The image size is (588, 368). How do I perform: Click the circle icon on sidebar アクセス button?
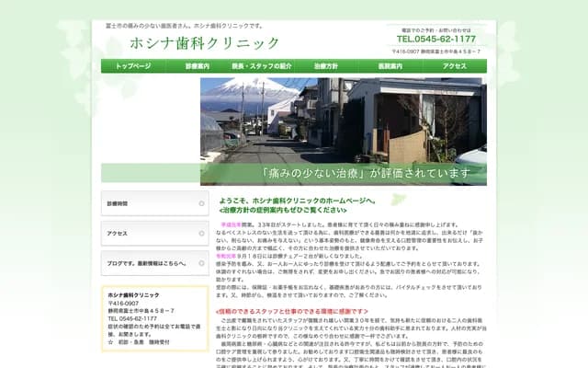tap(201, 233)
